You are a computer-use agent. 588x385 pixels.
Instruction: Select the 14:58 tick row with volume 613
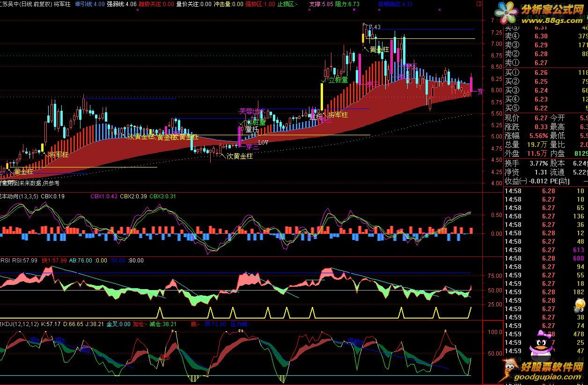[546, 250]
